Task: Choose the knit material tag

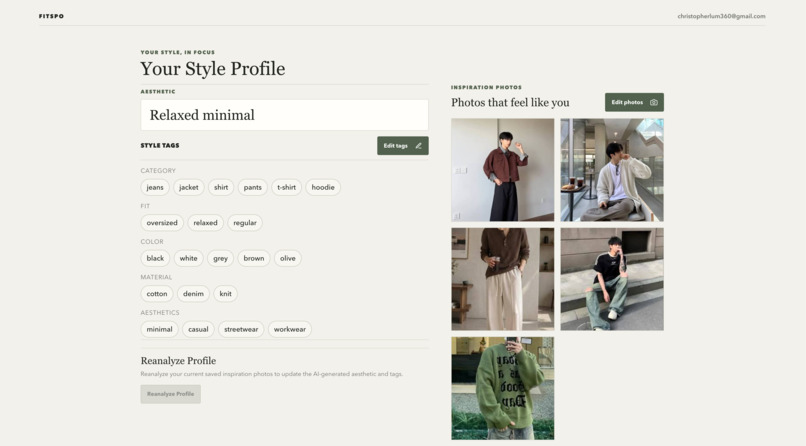Action: click(x=226, y=294)
